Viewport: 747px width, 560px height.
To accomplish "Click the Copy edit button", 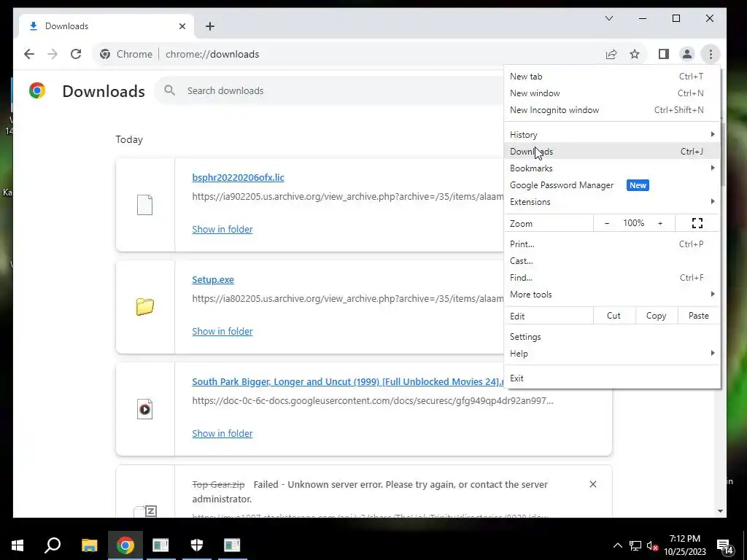I will (x=656, y=316).
